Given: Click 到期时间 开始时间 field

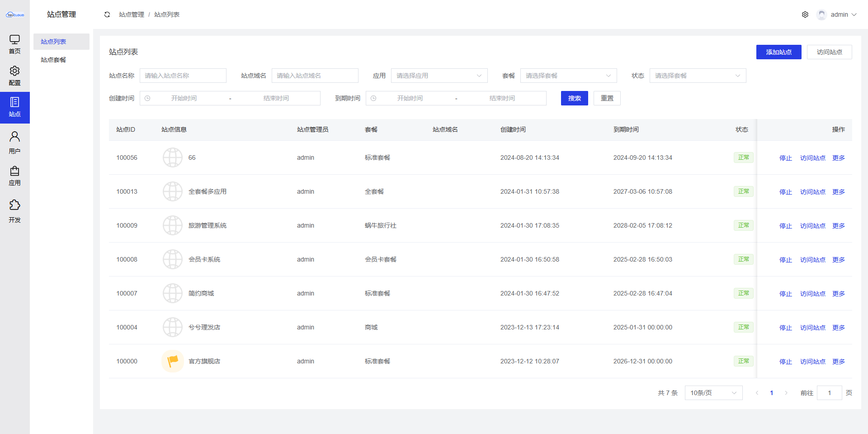Looking at the screenshot, I should (x=410, y=98).
